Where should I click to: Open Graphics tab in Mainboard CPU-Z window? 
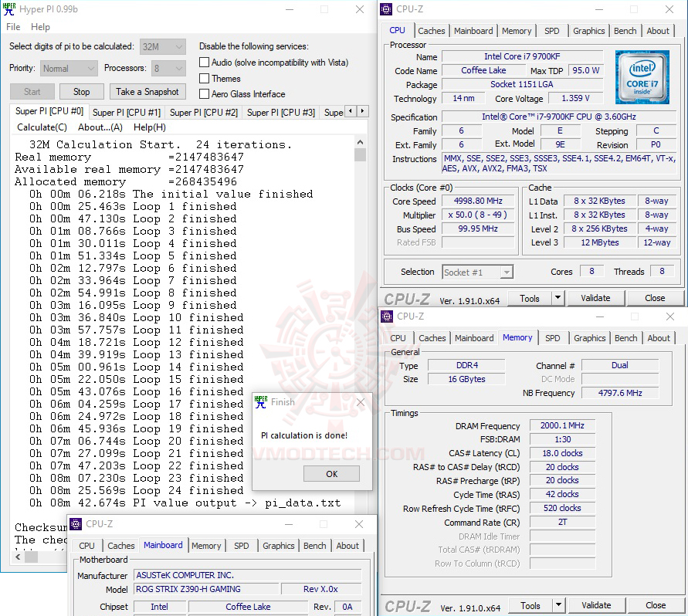coord(279,546)
